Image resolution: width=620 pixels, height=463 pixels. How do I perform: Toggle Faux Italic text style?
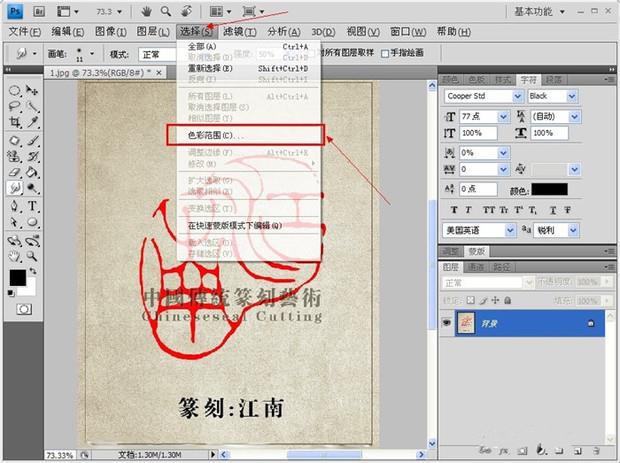click(x=468, y=210)
